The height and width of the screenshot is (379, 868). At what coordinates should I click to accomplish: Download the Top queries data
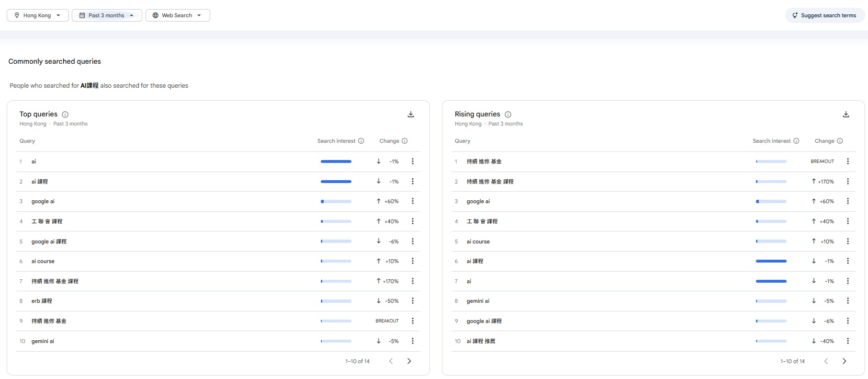click(x=410, y=115)
